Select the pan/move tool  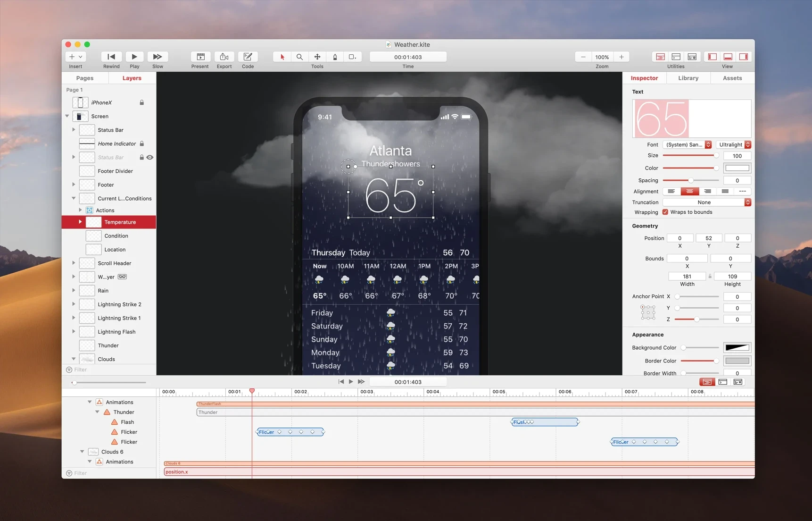pyautogui.click(x=317, y=57)
